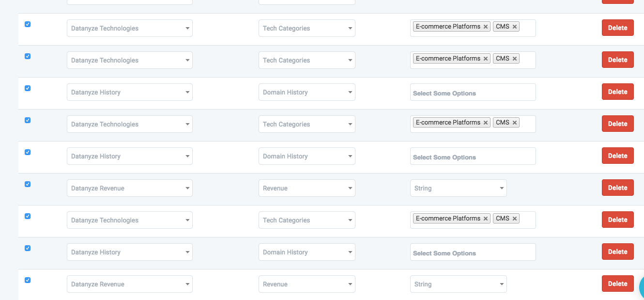Click Select Some Options in bottom Domain History row
The height and width of the screenshot is (300, 644).
point(473,253)
